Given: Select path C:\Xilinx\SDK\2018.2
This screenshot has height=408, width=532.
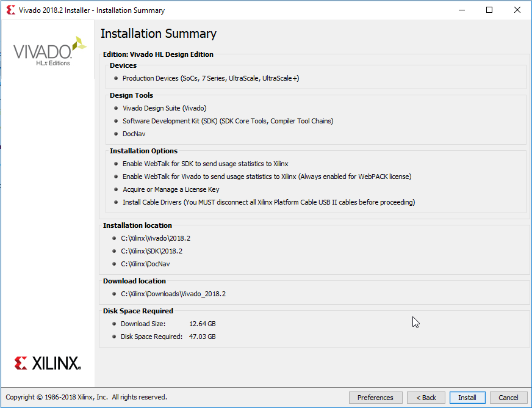Looking at the screenshot, I should pos(152,252).
